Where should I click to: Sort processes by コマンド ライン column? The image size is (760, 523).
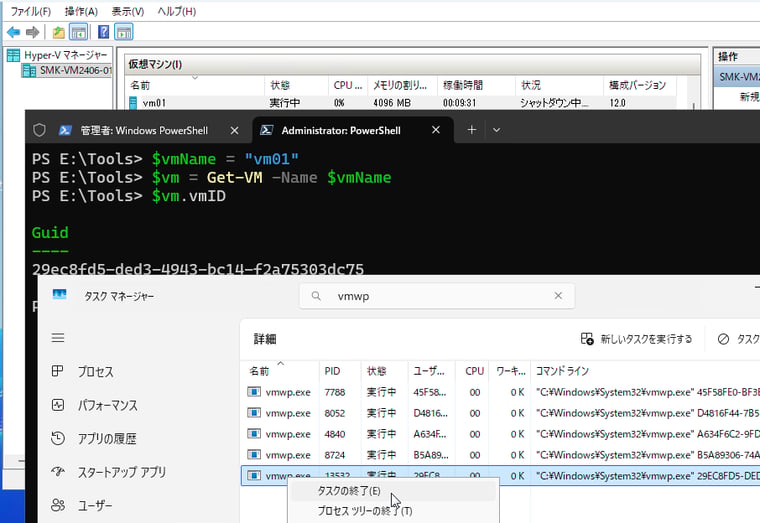tap(645, 371)
